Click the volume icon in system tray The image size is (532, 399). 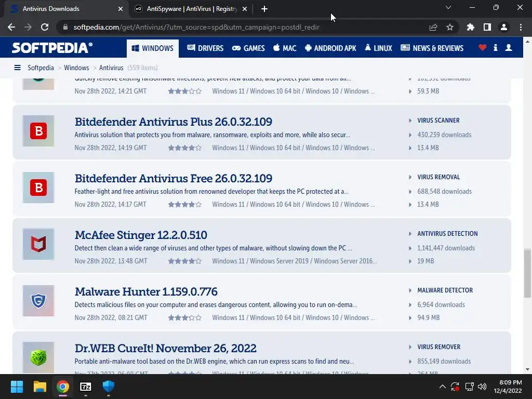[482, 387]
